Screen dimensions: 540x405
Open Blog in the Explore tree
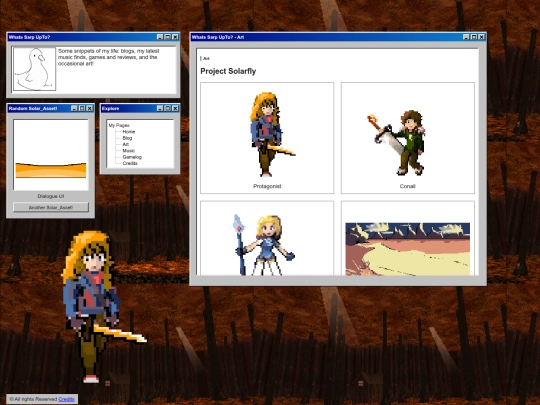click(x=127, y=138)
